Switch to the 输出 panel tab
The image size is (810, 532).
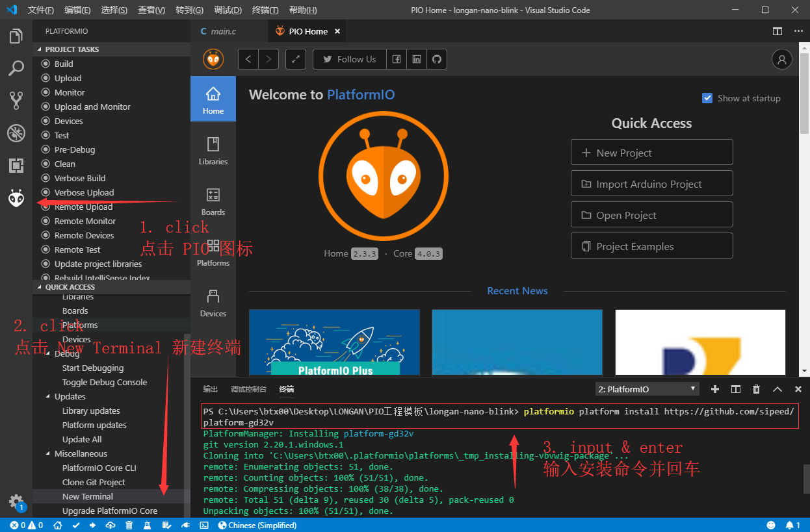coord(211,389)
